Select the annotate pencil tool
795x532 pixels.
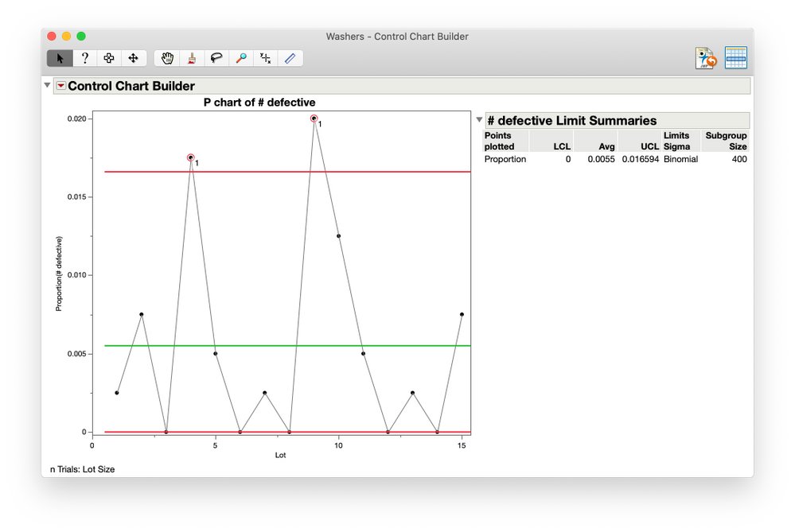[290, 58]
